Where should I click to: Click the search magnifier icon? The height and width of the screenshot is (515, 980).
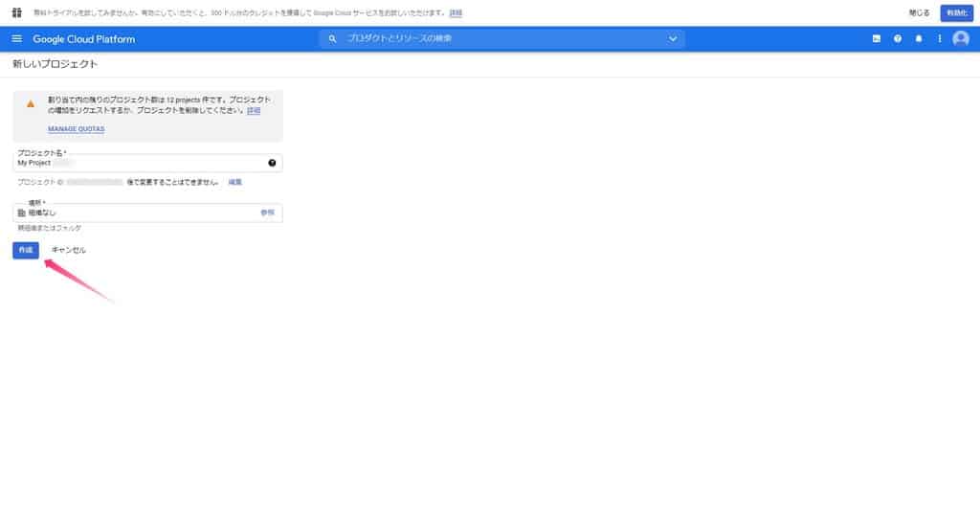[x=332, y=38]
